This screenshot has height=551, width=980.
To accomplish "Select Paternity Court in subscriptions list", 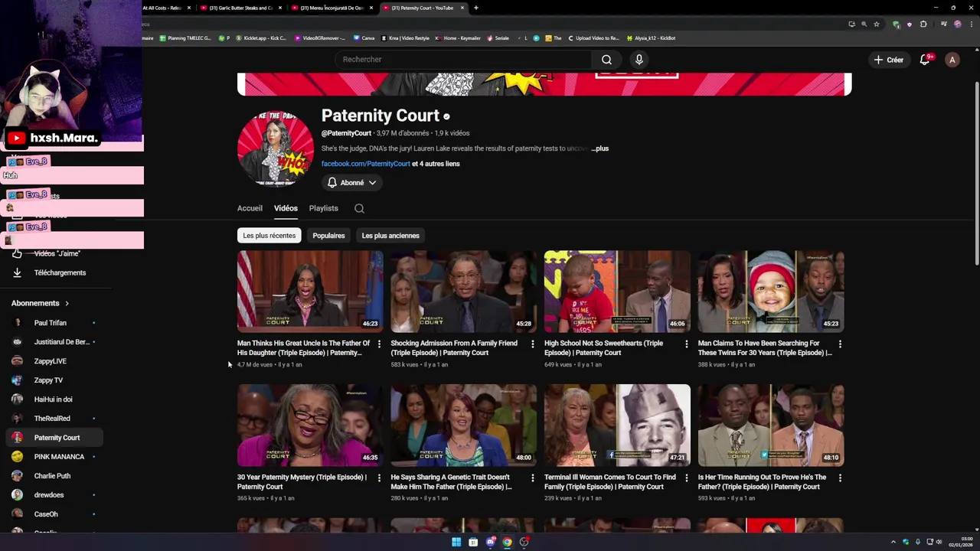I will [54, 438].
